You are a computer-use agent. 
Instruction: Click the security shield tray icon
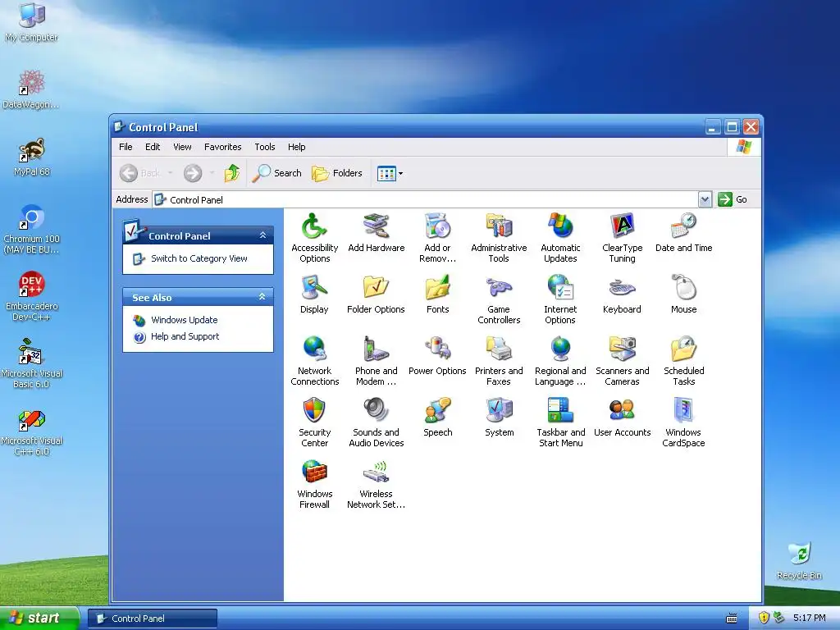click(x=764, y=619)
